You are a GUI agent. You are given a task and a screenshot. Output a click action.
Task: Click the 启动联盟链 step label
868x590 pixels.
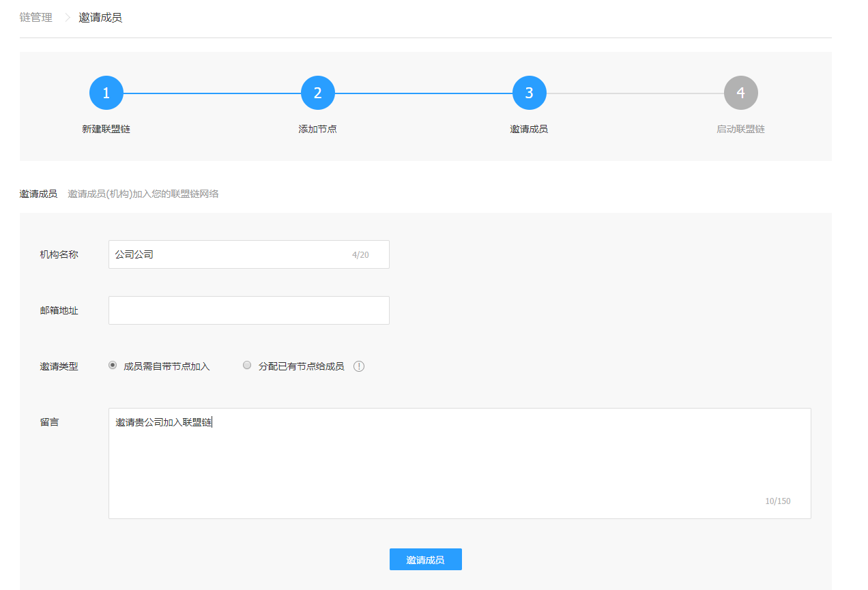point(740,129)
